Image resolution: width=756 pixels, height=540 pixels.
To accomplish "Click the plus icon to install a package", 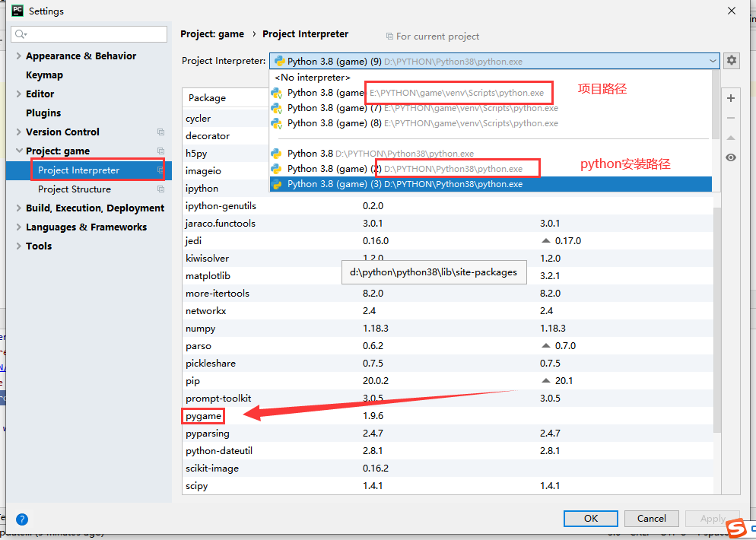I will coord(730,98).
